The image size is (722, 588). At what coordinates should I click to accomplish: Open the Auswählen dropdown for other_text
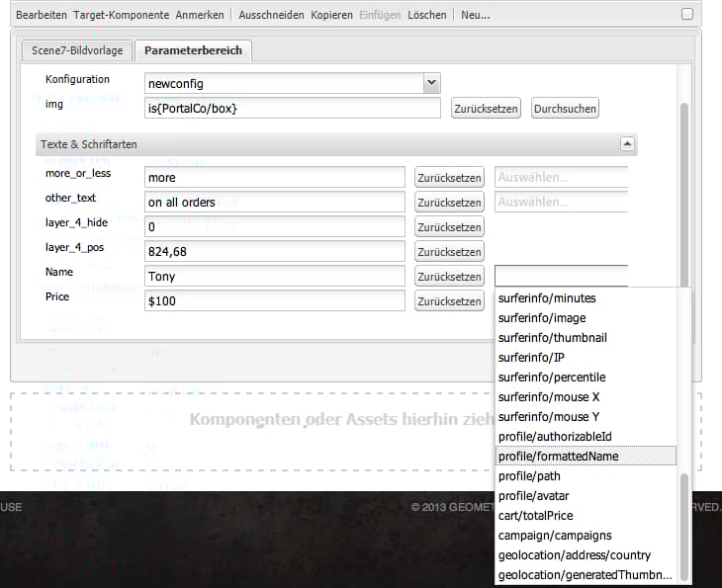coord(562,203)
